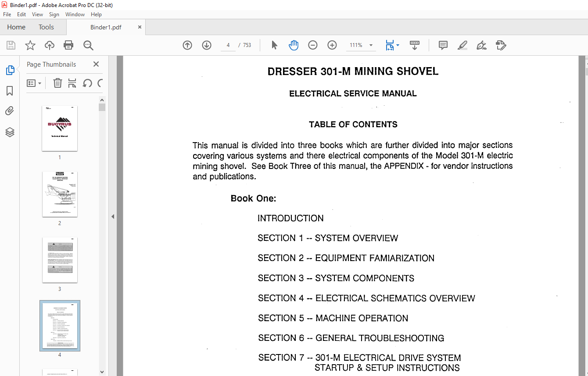Open the Attachments paperclip panel
This screenshot has height=376, width=588.
[10, 111]
